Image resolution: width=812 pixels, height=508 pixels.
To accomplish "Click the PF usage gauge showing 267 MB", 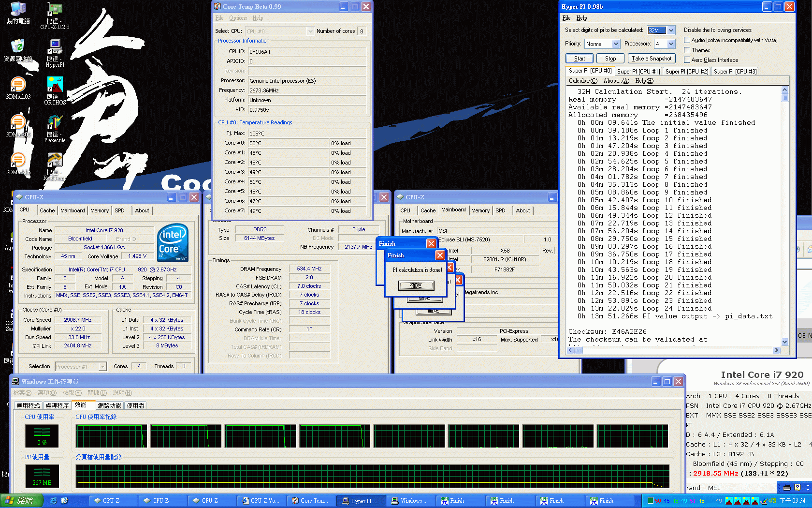I will 42,476.
